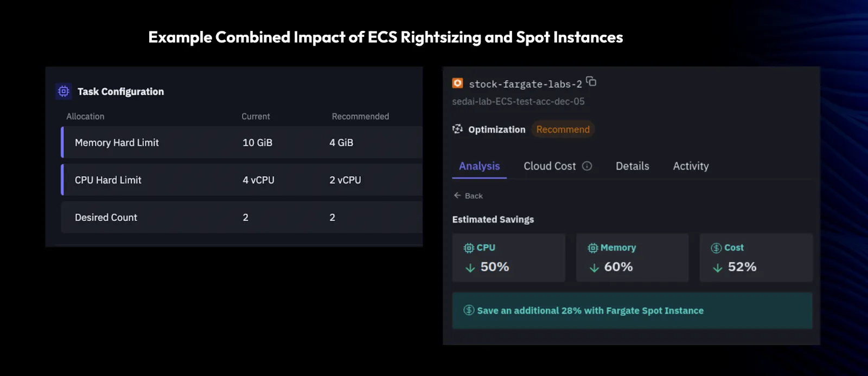Viewport: 868px width, 376px height.
Task: Click the Recommend optimization badge
Action: (x=563, y=129)
